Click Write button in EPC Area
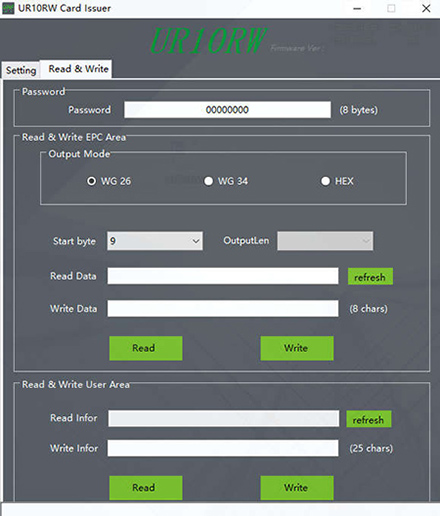This screenshot has width=440, height=516. tap(297, 348)
